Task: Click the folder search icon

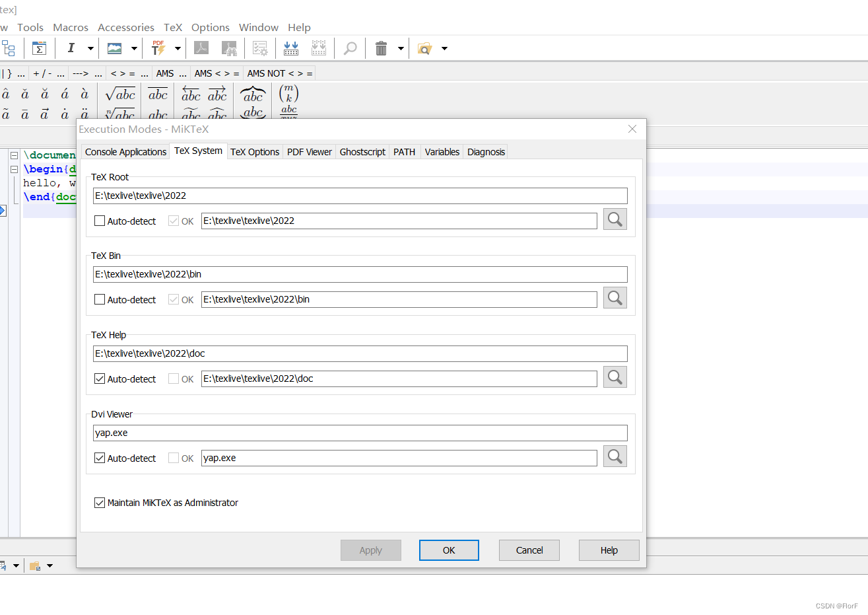Action: (x=424, y=48)
